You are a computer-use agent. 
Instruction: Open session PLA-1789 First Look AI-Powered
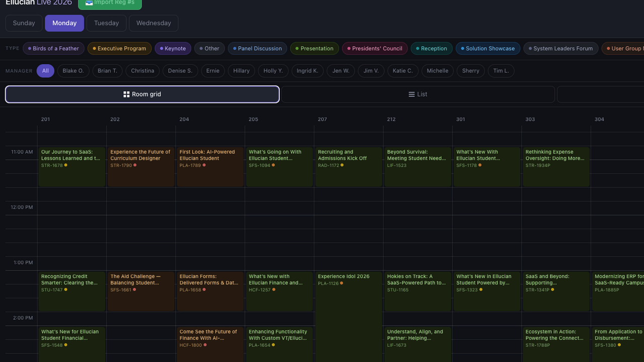point(210,167)
